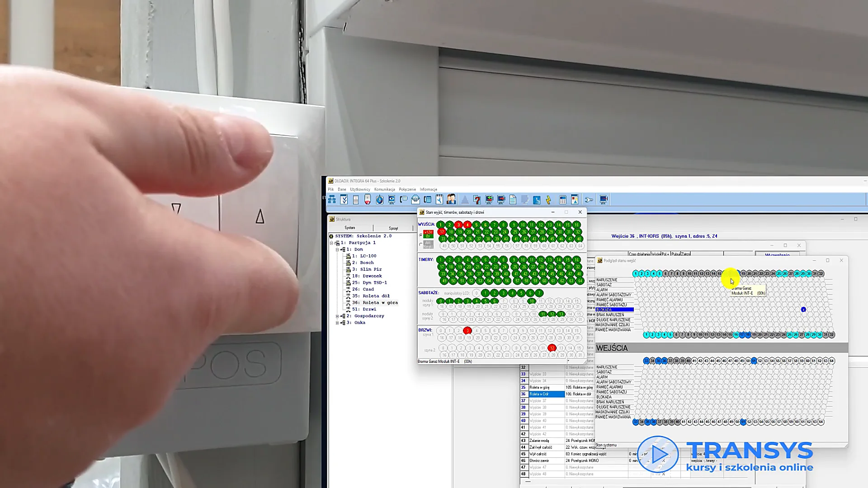This screenshot has width=868, height=488.
Task: Click the picture shapes toolbar icon
Action: 575,200
